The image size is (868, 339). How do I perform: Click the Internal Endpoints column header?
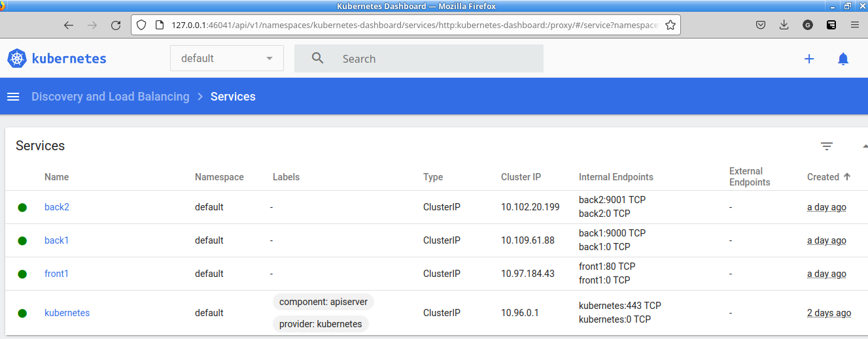[616, 177]
